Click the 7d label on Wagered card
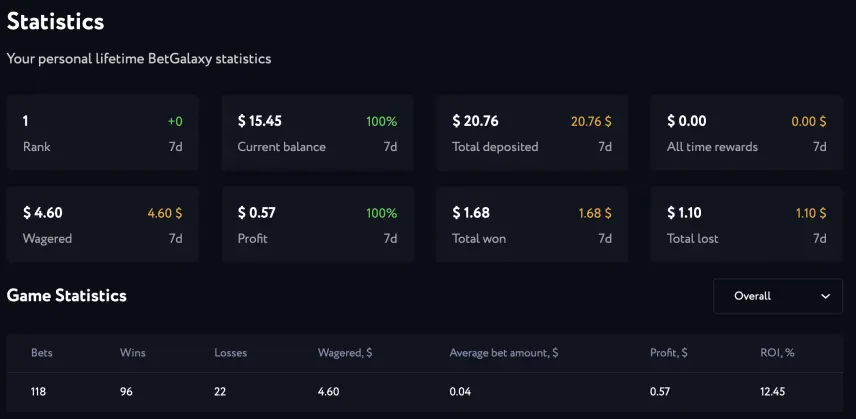 175,238
